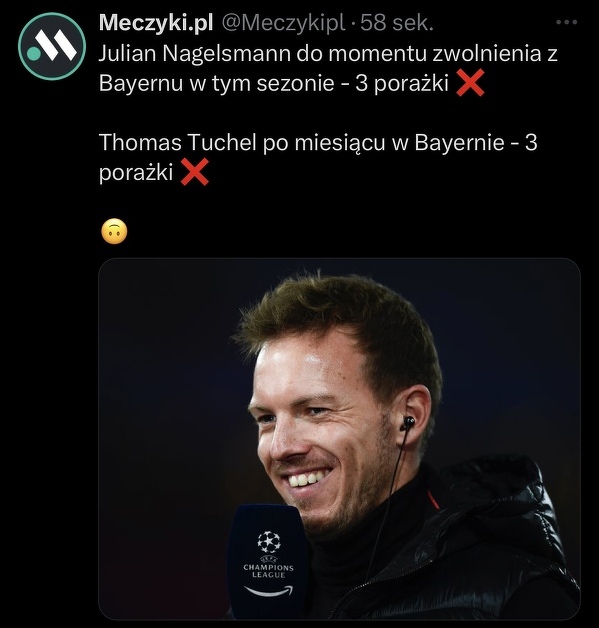Click the teal dot inside the avatar logo
599x628 pixels.
(x=33, y=53)
